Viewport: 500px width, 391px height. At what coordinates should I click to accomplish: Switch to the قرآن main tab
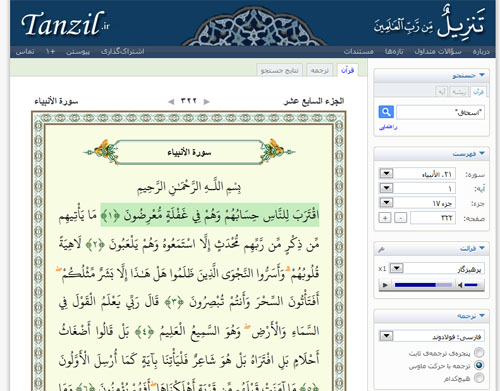(x=347, y=70)
